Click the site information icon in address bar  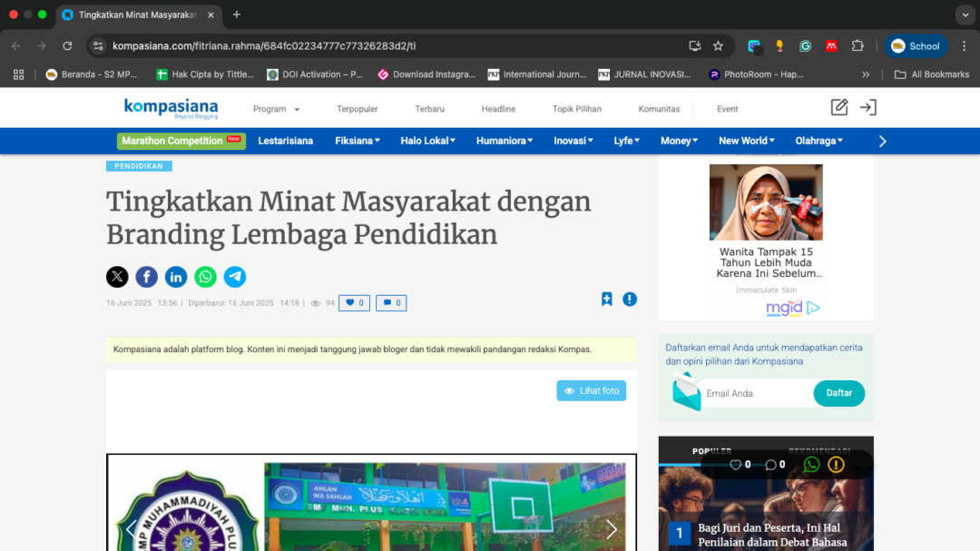coord(98,45)
